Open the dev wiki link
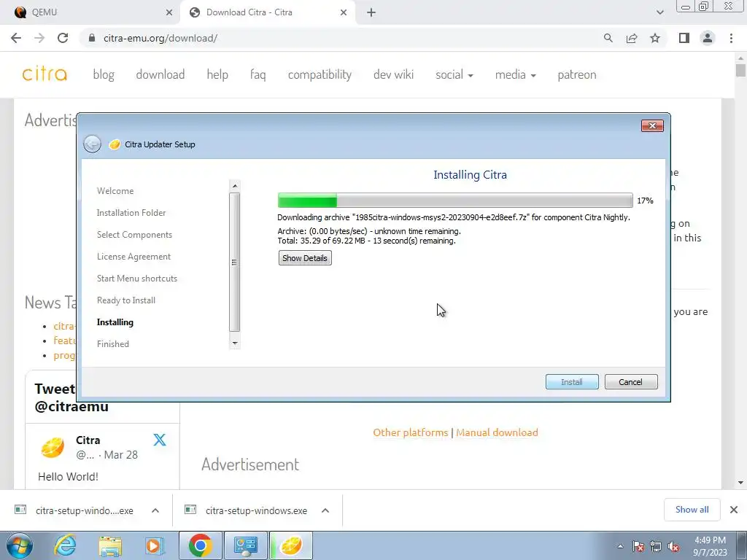The height and width of the screenshot is (560, 747). point(393,75)
